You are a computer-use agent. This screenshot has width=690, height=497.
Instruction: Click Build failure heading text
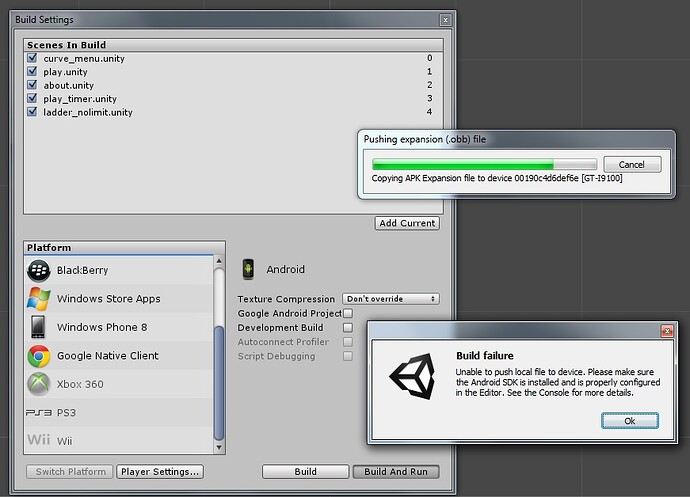coord(485,356)
